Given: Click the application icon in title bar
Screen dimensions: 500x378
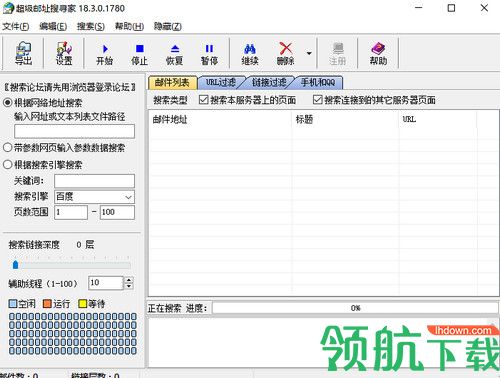Looking at the screenshot, I should click(8, 8).
